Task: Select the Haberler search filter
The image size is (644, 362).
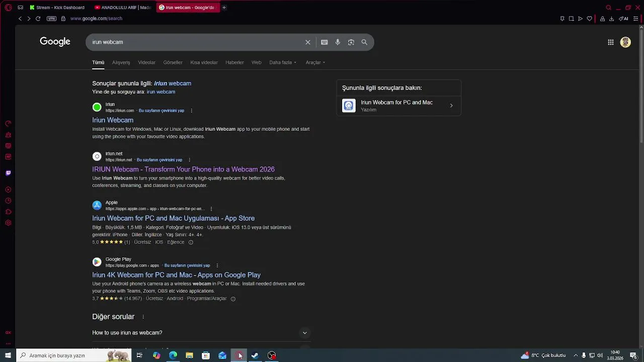Action: 234,62
